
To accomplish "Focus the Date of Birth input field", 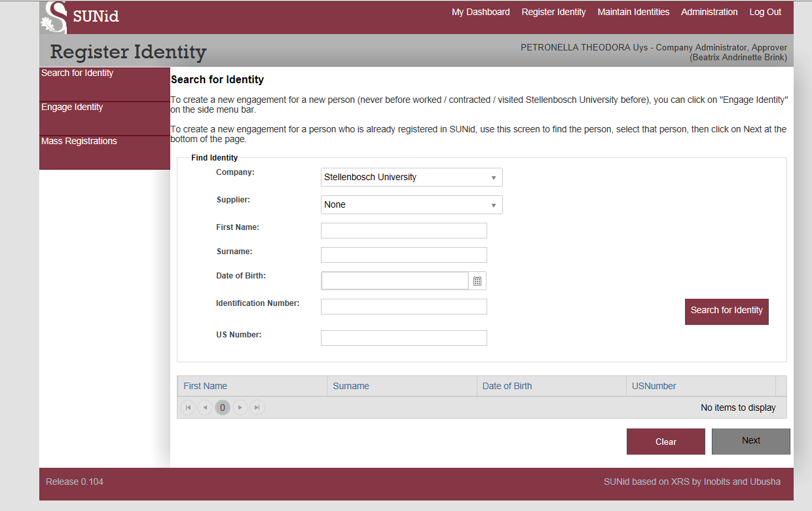I will 396,281.
